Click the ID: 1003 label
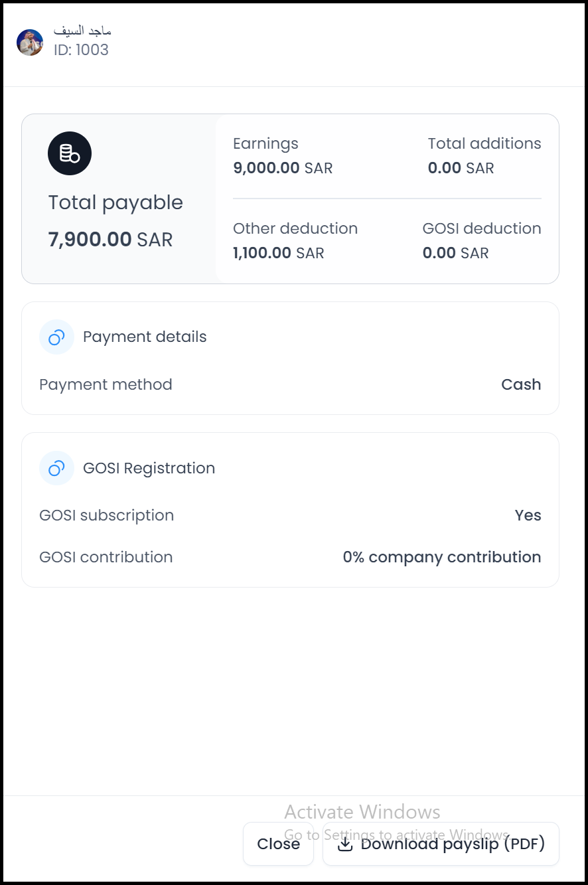The height and width of the screenshot is (885, 588). tap(81, 50)
